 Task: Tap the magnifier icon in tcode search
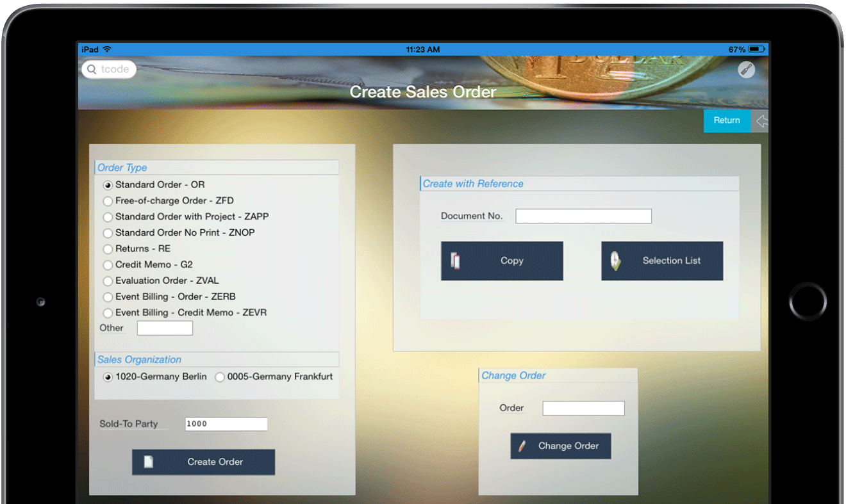pos(92,69)
